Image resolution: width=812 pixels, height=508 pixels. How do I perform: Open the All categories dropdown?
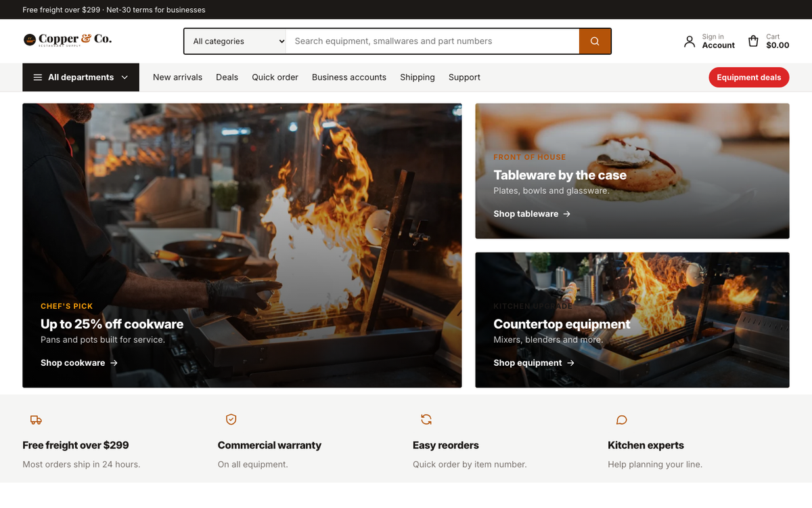[235, 41]
